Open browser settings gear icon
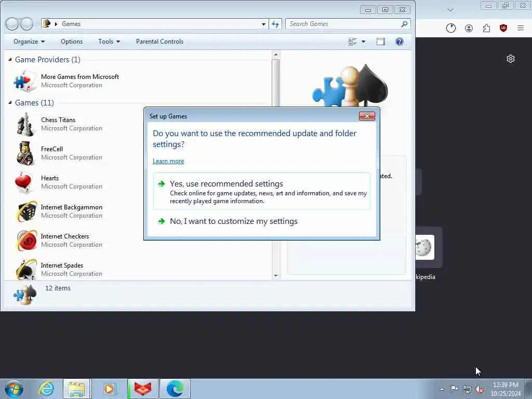The height and width of the screenshot is (399, 532). pyautogui.click(x=511, y=59)
